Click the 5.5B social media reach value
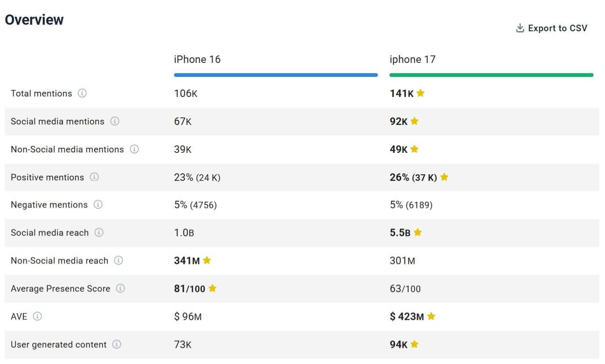605x364 pixels. [400, 233]
